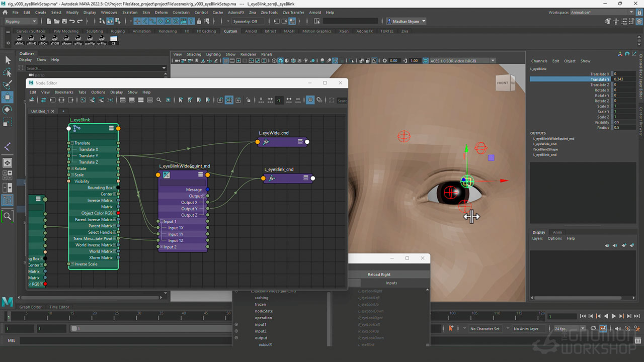644x362 pixels.
Task: Click the red Object Color RGB port
Action: point(118,213)
